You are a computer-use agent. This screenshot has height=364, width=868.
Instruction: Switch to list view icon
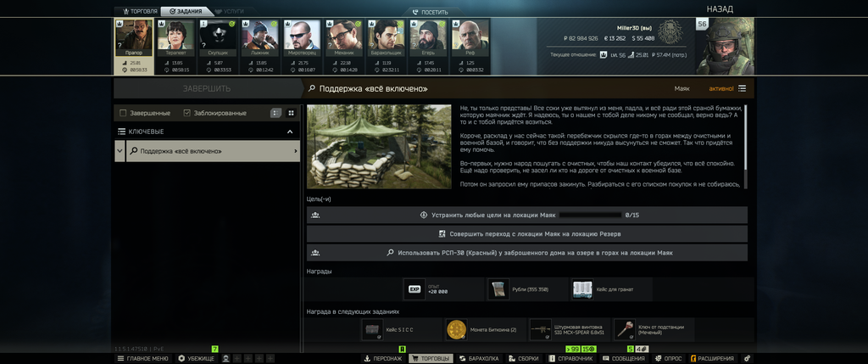(x=275, y=113)
